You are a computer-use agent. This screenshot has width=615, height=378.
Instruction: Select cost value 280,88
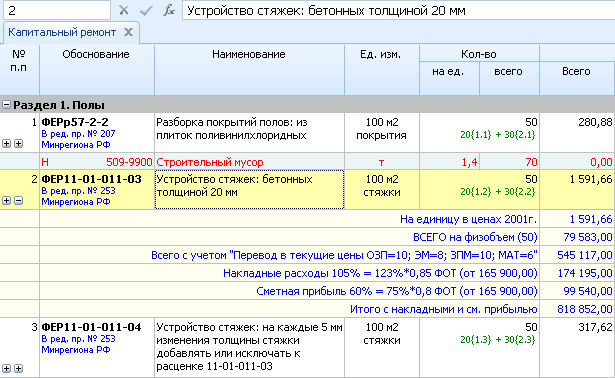(x=595, y=122)
